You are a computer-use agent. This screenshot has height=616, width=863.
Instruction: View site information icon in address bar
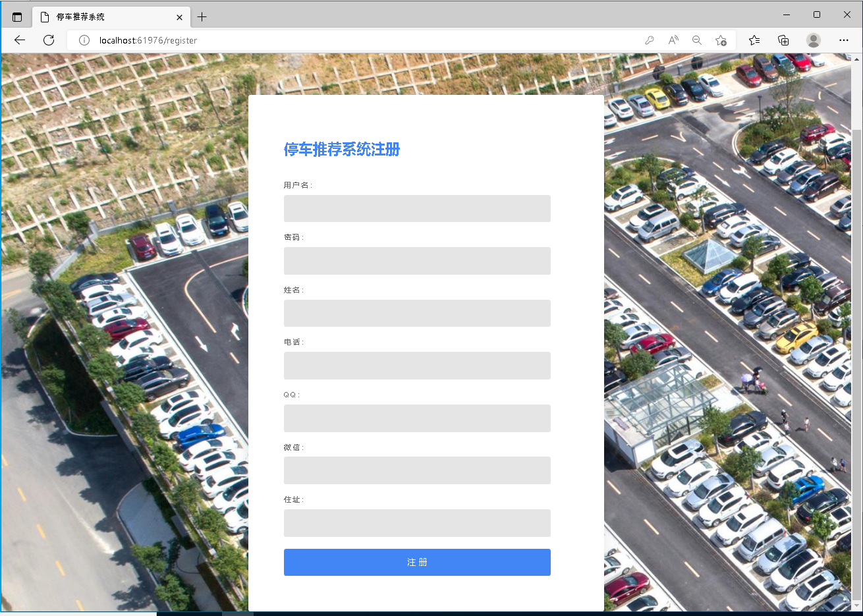(x=84, y=40)
